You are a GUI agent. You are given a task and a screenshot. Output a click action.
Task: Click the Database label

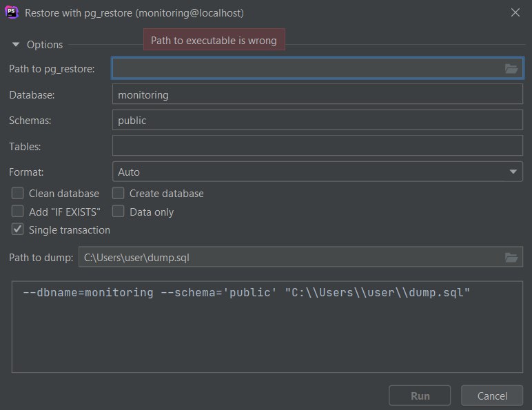(x=32, y=94)
